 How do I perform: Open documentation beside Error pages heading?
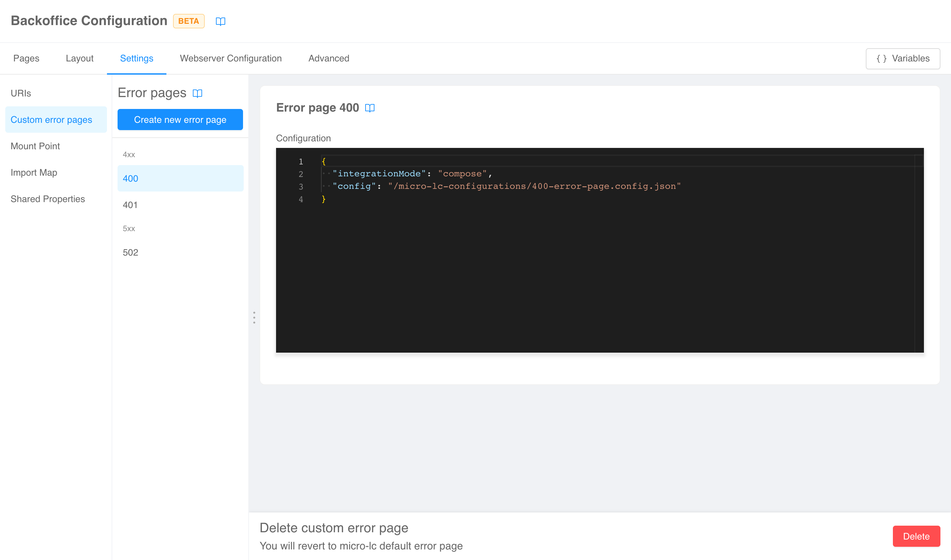coord(198,93)
